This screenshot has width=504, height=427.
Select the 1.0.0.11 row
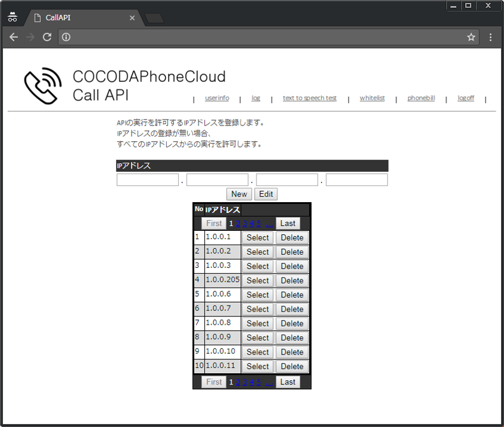tap(258, 367)
